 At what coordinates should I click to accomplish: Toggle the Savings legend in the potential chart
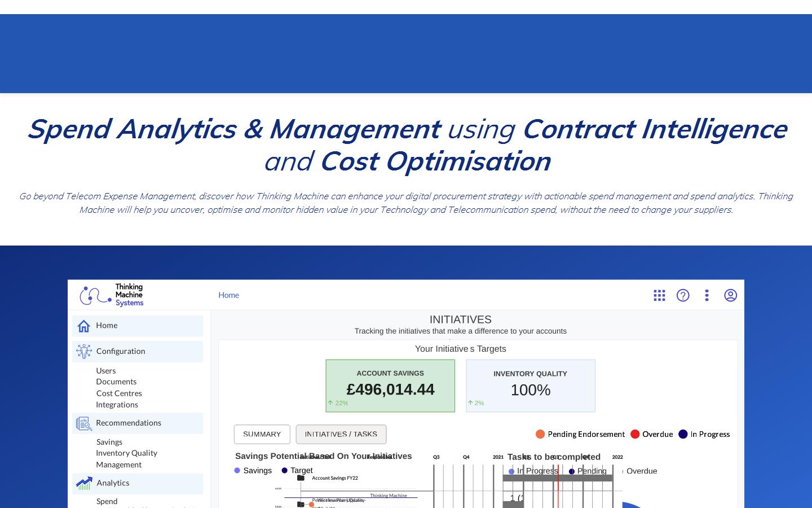tap(252, 470)
